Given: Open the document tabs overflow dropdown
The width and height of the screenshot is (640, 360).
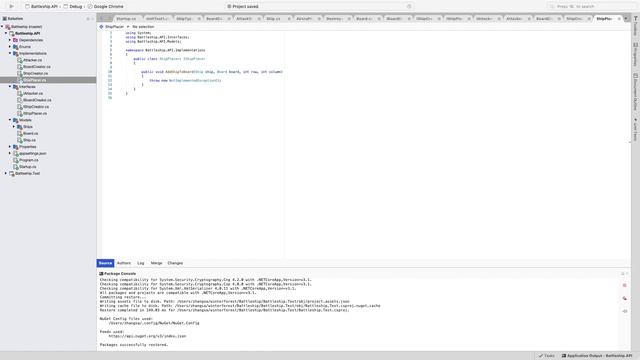Looking at the screenshot, I should click(626, 19).
